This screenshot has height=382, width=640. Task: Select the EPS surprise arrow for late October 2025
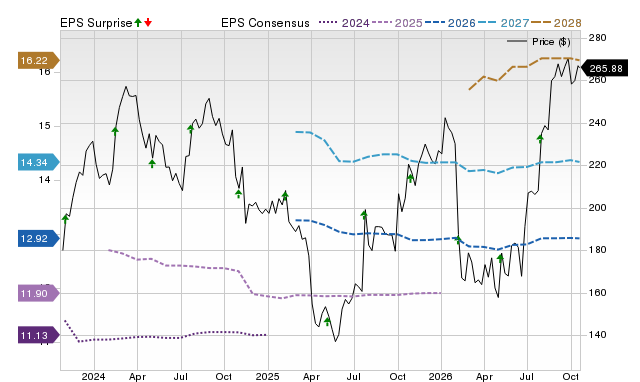(x=411, y=178)
